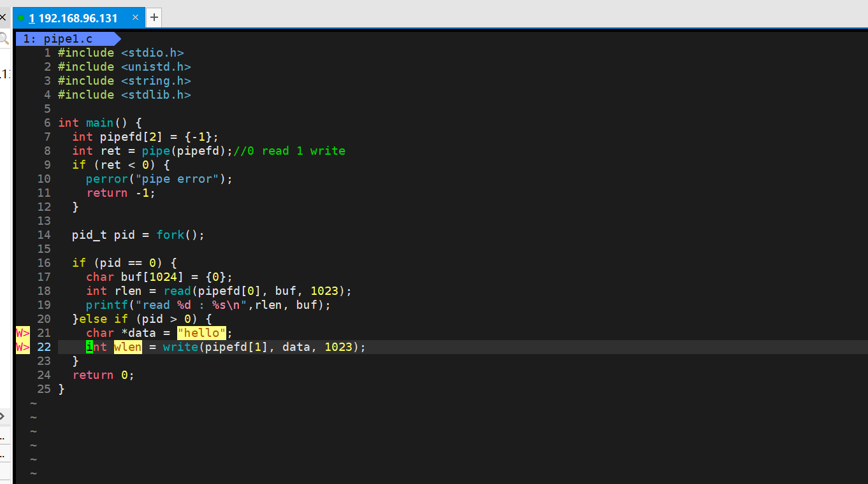The width and height of the screenshot is (868, 484).
Task: Place cursor on 'int main() {'
Action: click(100, 123)
